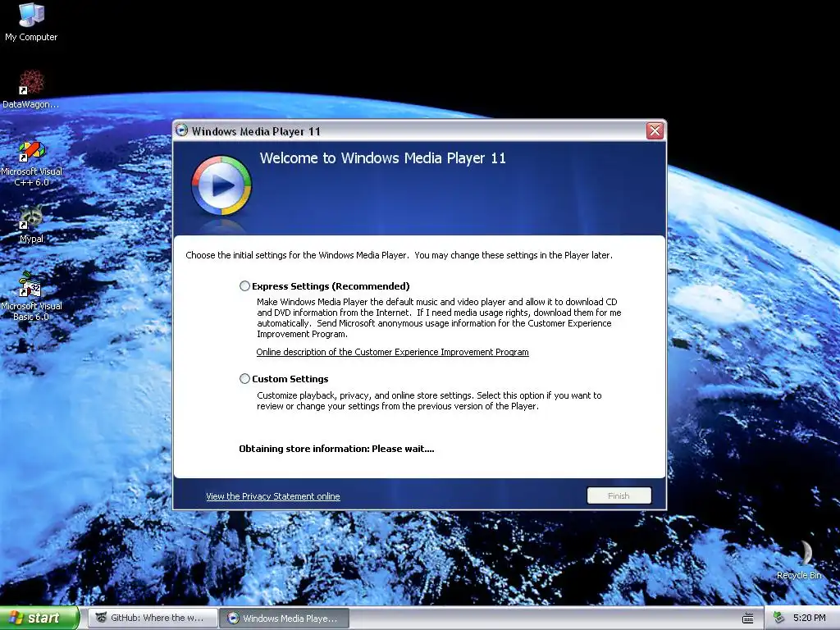Open the Windows start menu
Screen dimensions: 840x630
tap(39, 618)
